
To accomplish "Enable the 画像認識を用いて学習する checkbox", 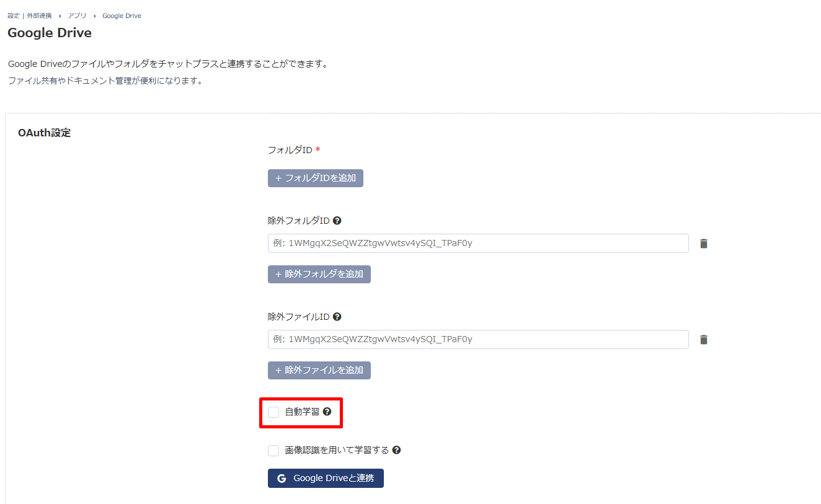I will tap(273, 451).
